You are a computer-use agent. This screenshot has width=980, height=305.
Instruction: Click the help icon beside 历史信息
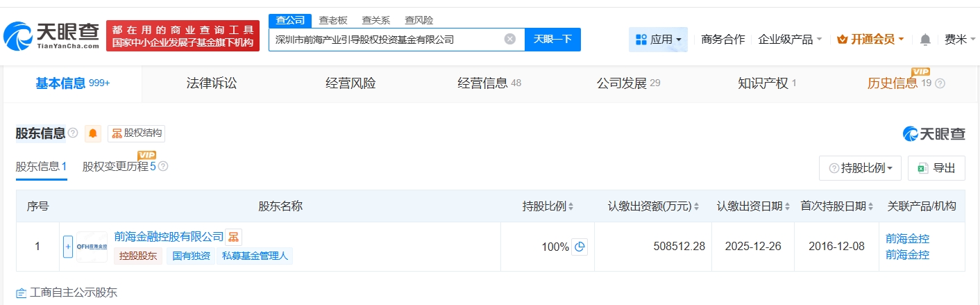click(940, 83)
